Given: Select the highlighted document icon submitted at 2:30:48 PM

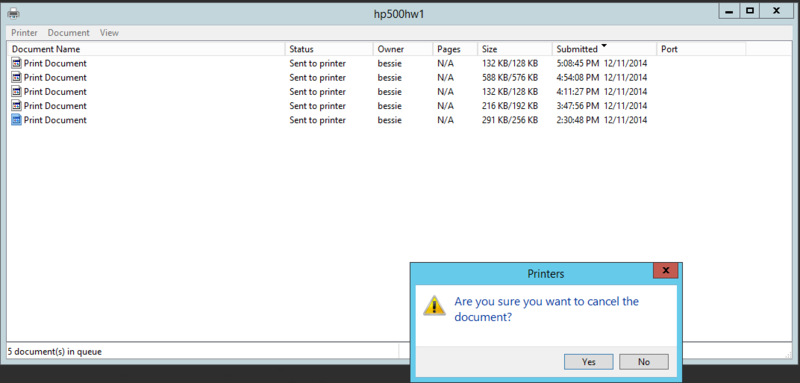Looking at the screenshot, I should [x=16, y=120].
